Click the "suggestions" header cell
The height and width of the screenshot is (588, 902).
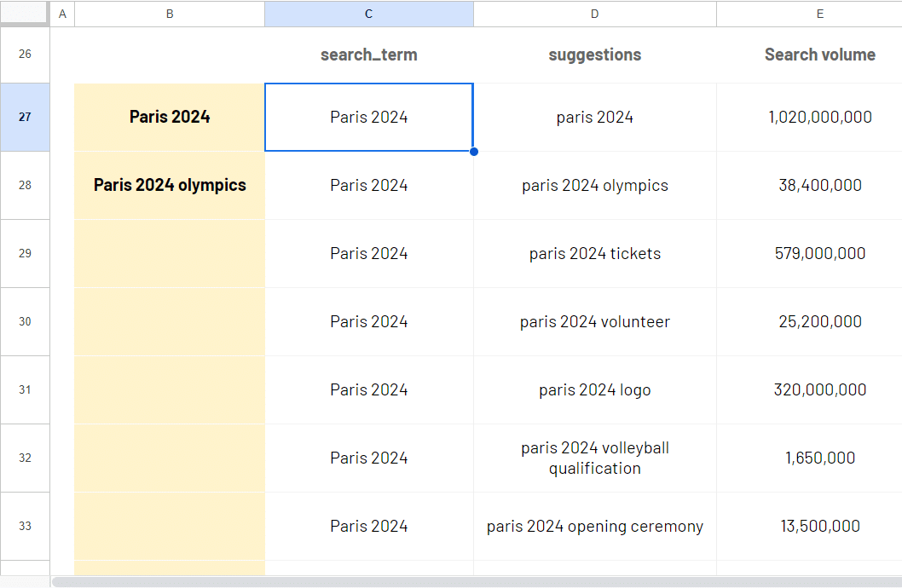coord(594,55)
